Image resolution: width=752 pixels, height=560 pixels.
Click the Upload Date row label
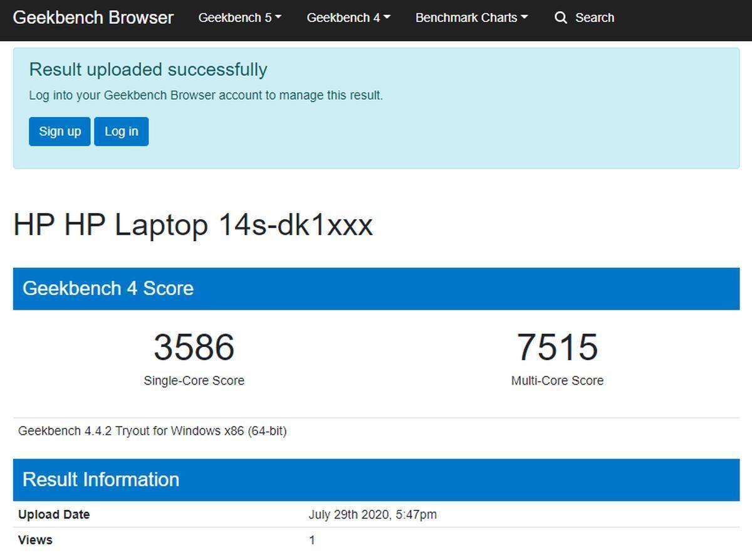(x=54, y=514)
